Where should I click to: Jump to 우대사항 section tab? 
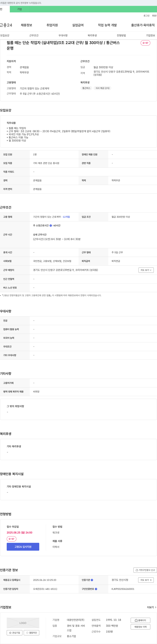pos(63,36)
